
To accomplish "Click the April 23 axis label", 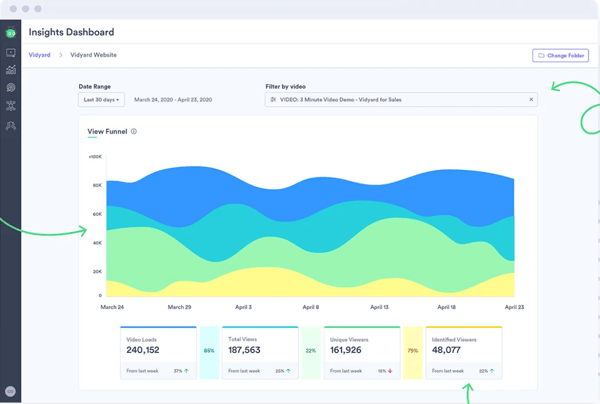I will (x=514, y=307).
